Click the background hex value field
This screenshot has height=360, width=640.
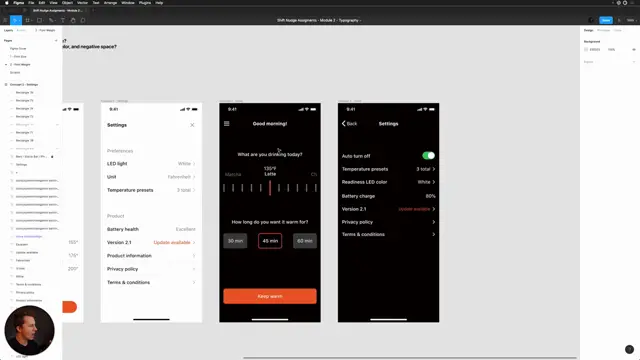(x=595, y=49)
